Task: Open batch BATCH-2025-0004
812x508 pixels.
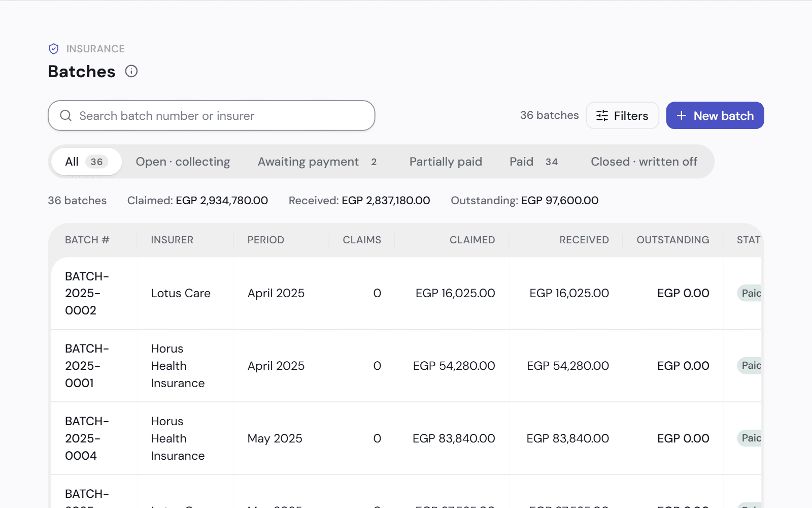Action: point(87,438)
